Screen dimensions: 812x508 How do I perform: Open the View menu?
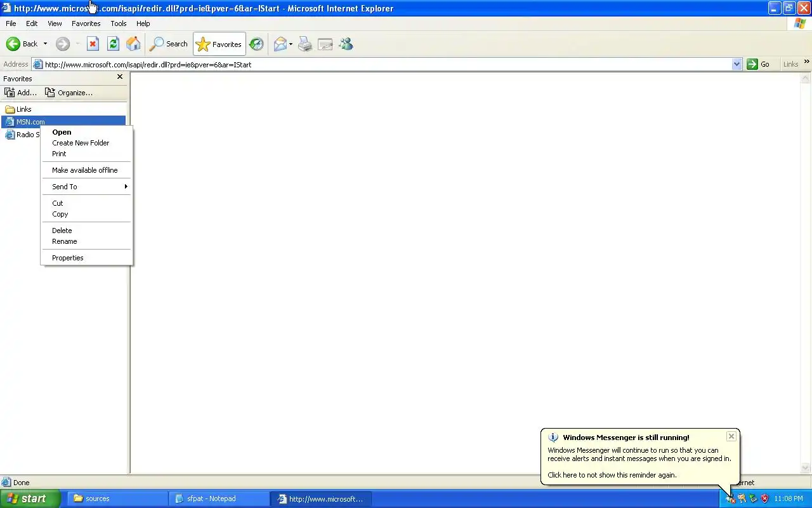click(55, 23)
